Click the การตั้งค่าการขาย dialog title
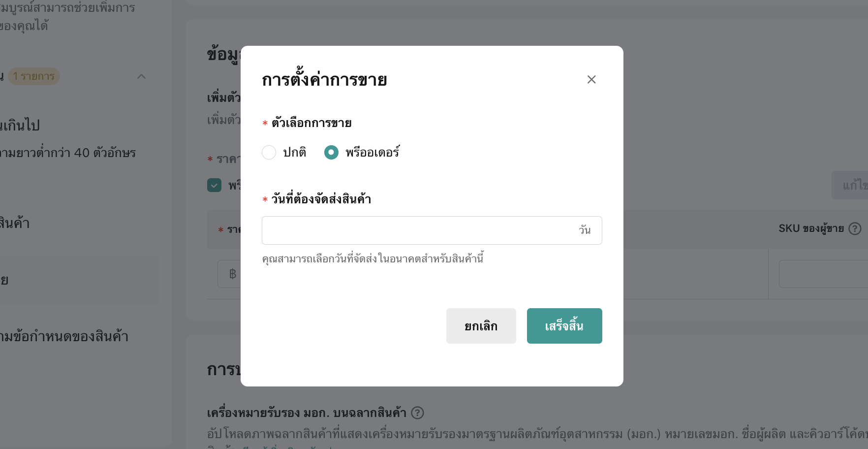The width and height of the screenshot is (868, 449). pyautogui.click(x=324, y=80)
